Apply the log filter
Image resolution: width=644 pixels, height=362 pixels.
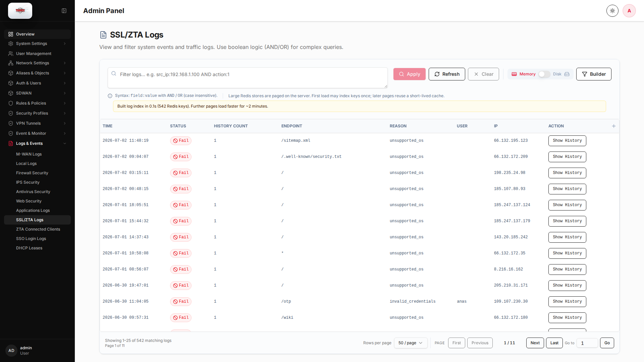[409, 74]
